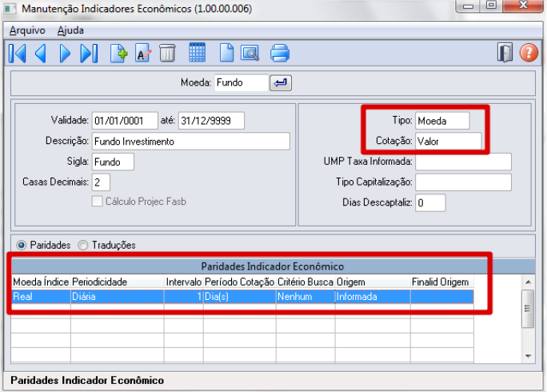Click the UMP Taxa Informada field
Viewport: 547px width, 392px height.
tap(463, 162)
